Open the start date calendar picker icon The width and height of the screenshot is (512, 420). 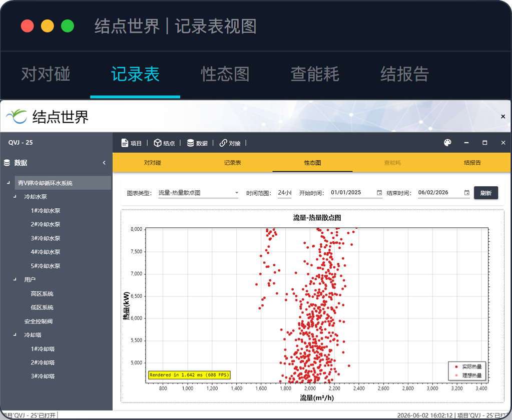point(379,193)
